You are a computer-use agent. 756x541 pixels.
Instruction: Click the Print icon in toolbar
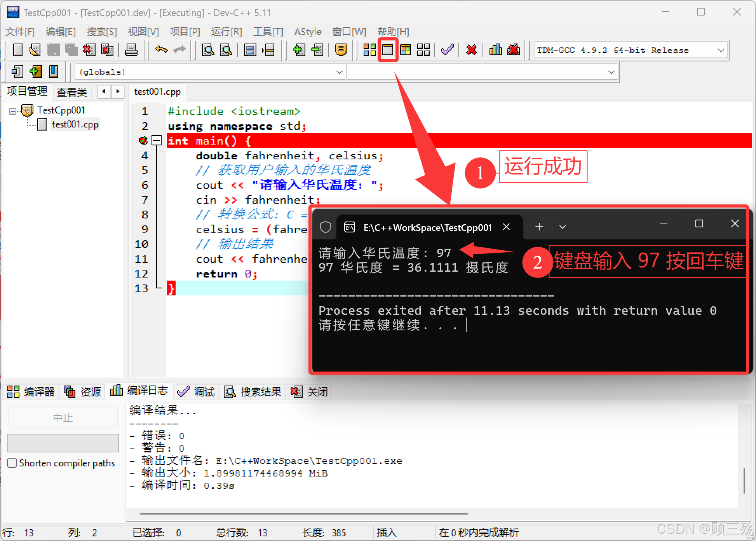tap(131, 50)
